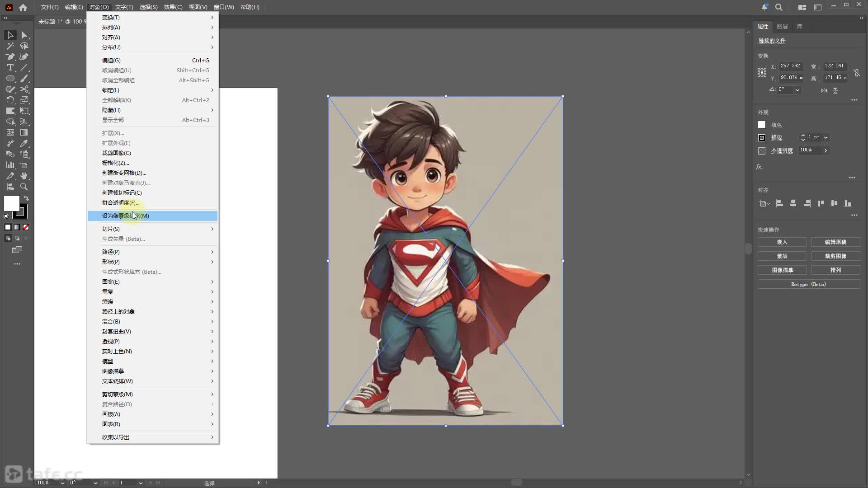Select the Column Graph tool

click(x=10, y=165)
